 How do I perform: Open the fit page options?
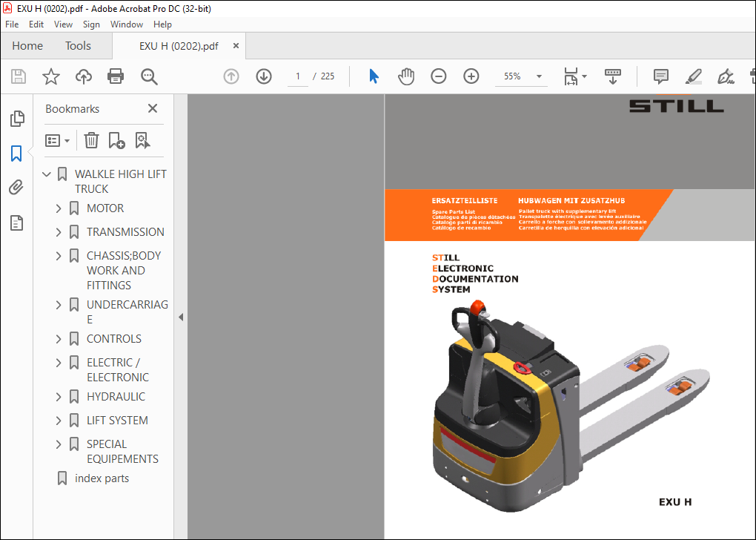click(x=575, y=76)
